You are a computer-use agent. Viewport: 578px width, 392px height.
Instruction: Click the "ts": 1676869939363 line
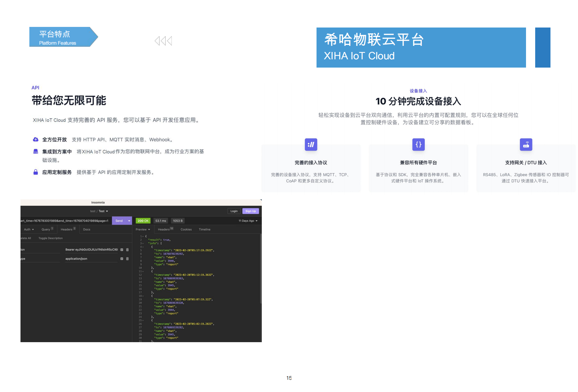click(169, 279)
